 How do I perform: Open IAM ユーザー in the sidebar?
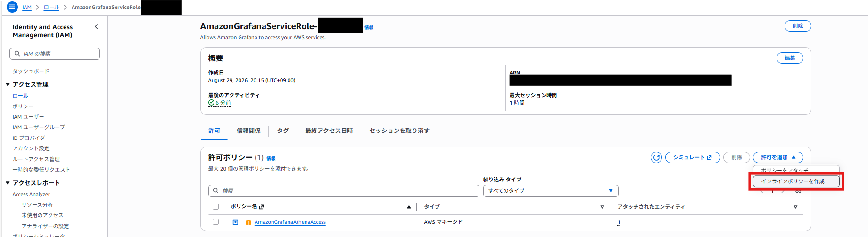[x=28, y=117]
